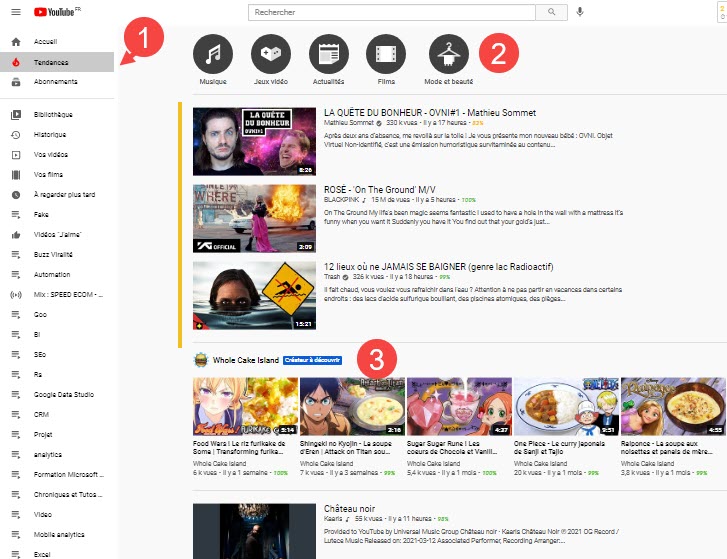Open the Trash channel link
727x559 pixels.
click(x=332, y=277)
